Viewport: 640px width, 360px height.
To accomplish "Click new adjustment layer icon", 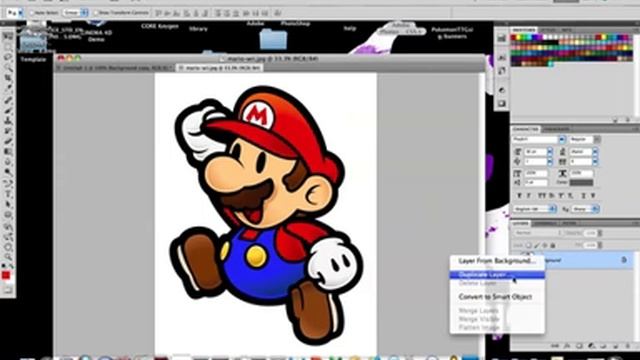I will click(591, 346).
